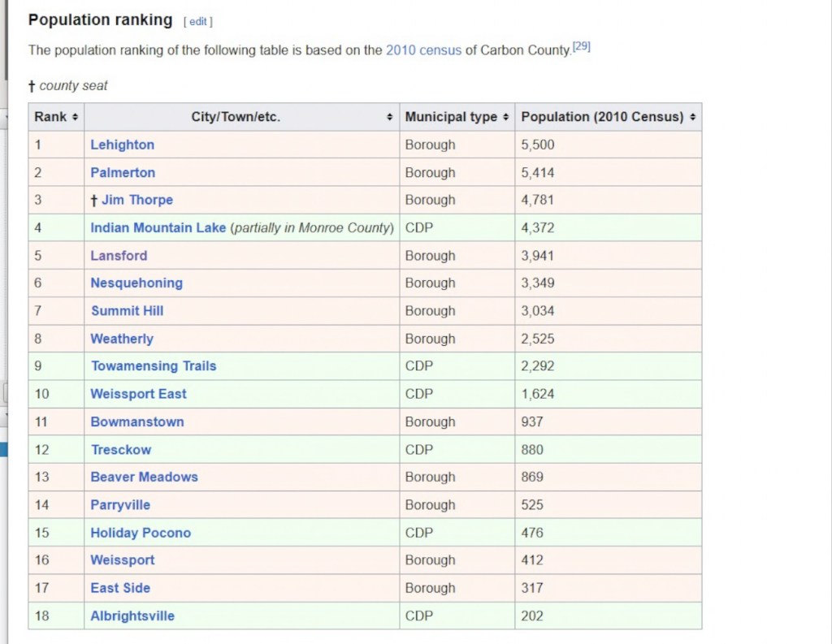The height and width of the screenshot is (644, 832).
Task: Sort table by Rank column arrows
Action: pyautogui.click(x=75, y=117)
